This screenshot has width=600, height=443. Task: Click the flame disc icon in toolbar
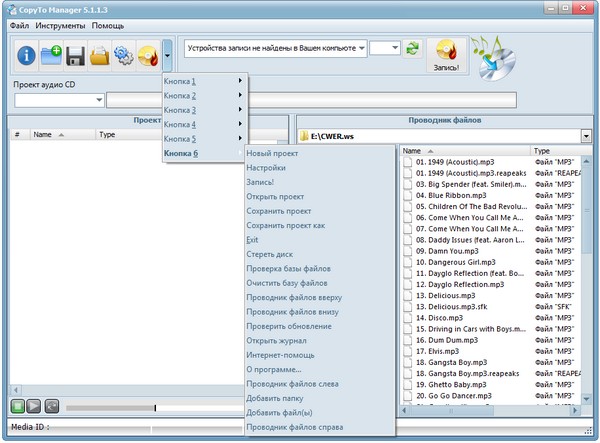tap(147, 56)
